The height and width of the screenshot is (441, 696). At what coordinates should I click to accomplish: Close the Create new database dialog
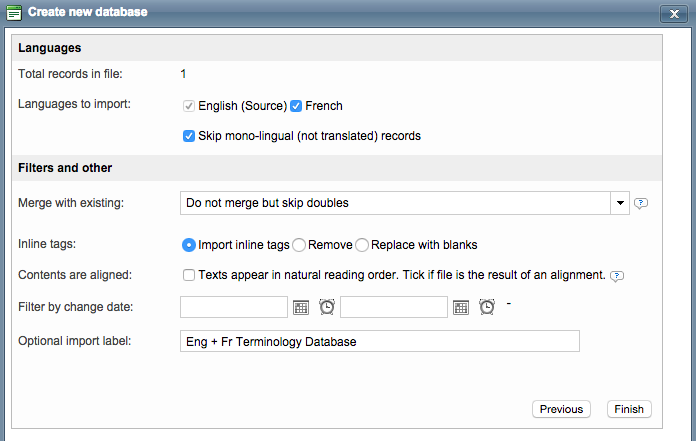(x=671, y=13)
